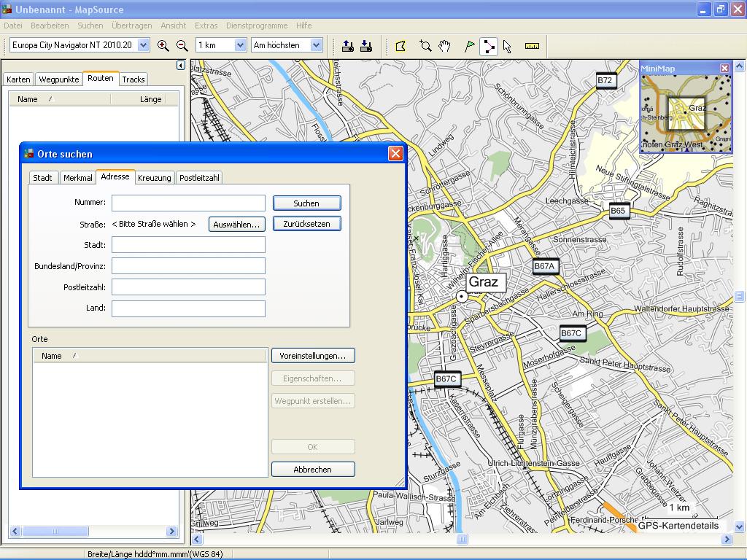Switch to the Postleitzahl tab
This screenshot has width=747, height=560.
point(199,178)
